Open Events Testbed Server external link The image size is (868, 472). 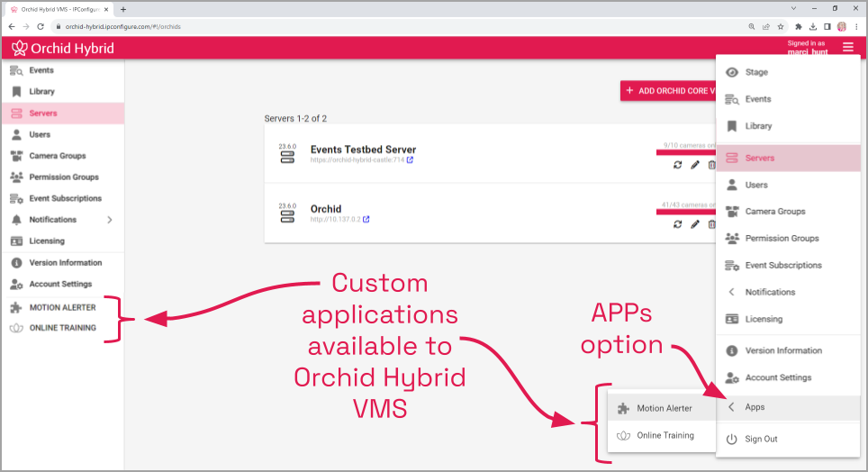[411, 160]
